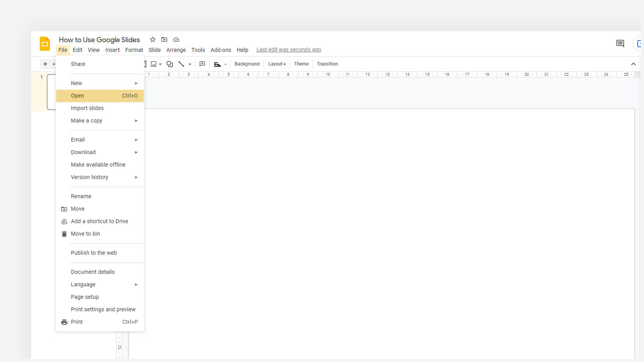The height and width of the screenshot is (362, 644).
Task: Click the Theme button
Action: pos(301,64)
